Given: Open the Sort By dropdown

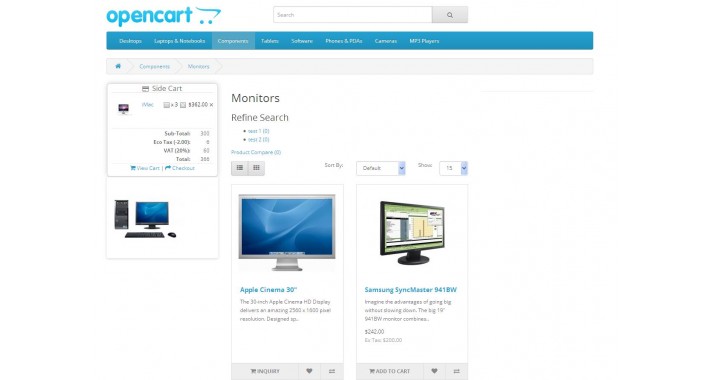Looking at the screenshot, I should point(381,168).
